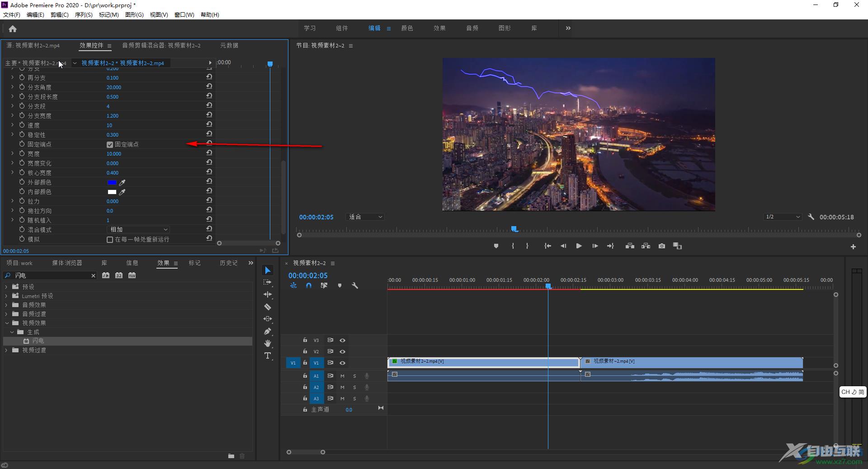Open the 序列(S) menu

(x=84, y=14)
